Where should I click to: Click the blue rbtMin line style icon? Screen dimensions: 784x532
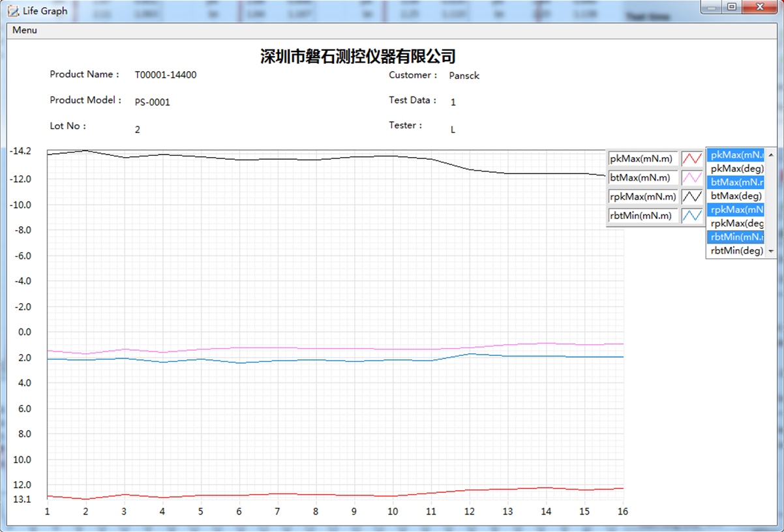[x=691, y=216]
